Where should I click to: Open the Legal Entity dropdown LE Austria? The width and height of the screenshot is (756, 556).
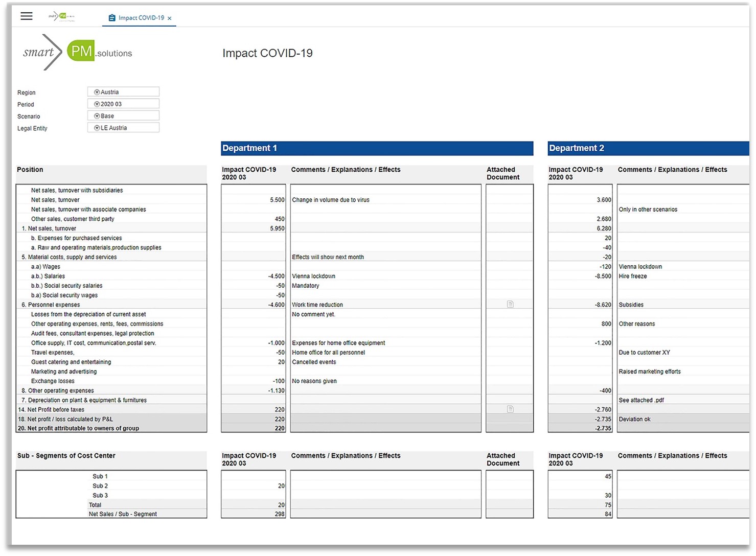click(123, 128)
